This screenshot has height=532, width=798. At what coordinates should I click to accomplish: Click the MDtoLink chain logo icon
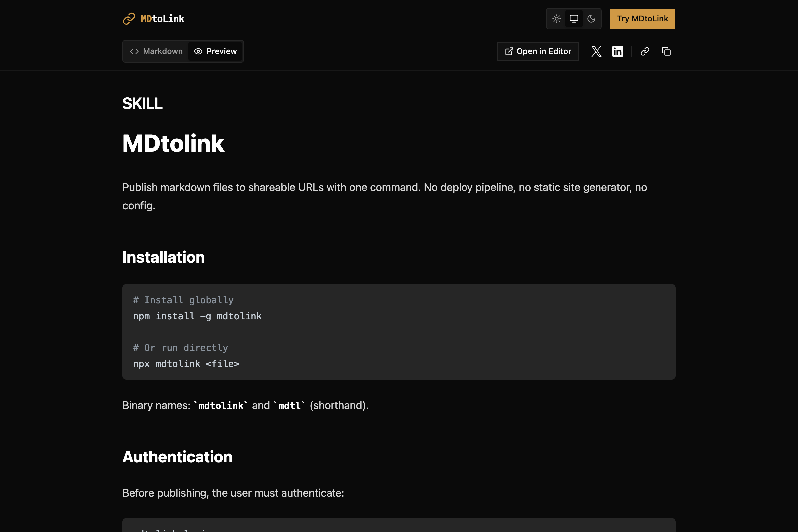128,19
